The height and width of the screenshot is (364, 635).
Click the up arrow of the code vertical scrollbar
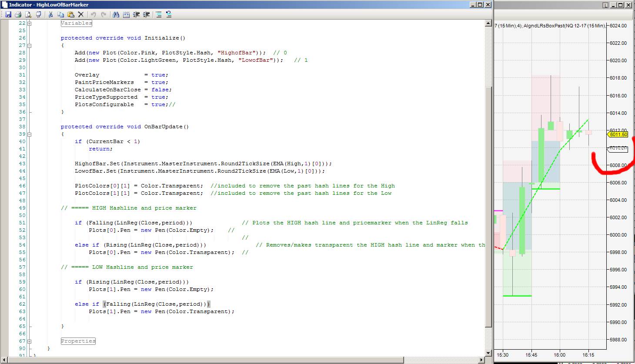[x=488, y=23]
